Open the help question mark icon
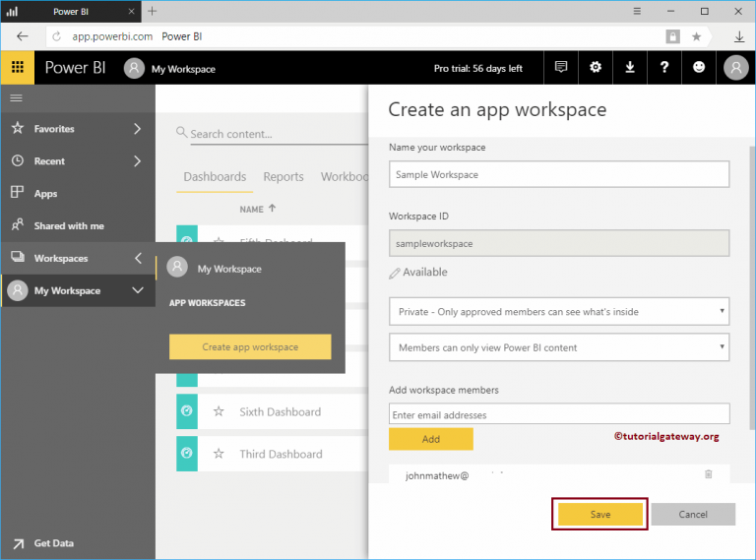 664,68
